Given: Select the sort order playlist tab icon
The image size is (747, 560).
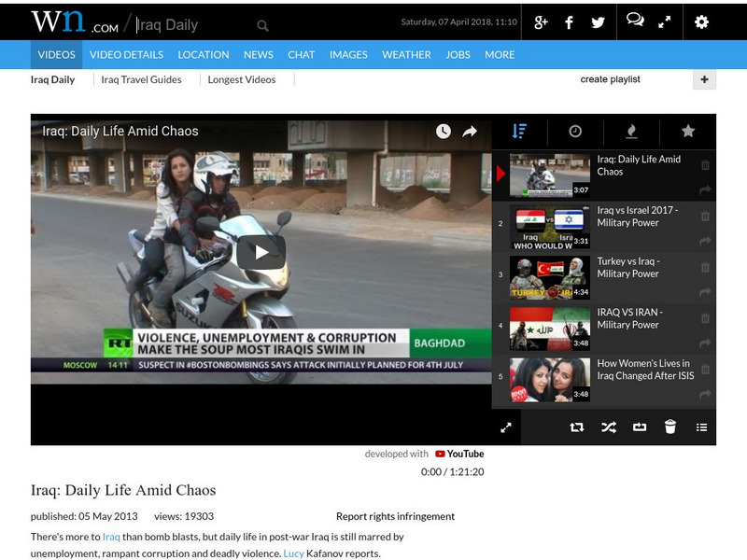Looking at the screenshot, I should point(519,131).
